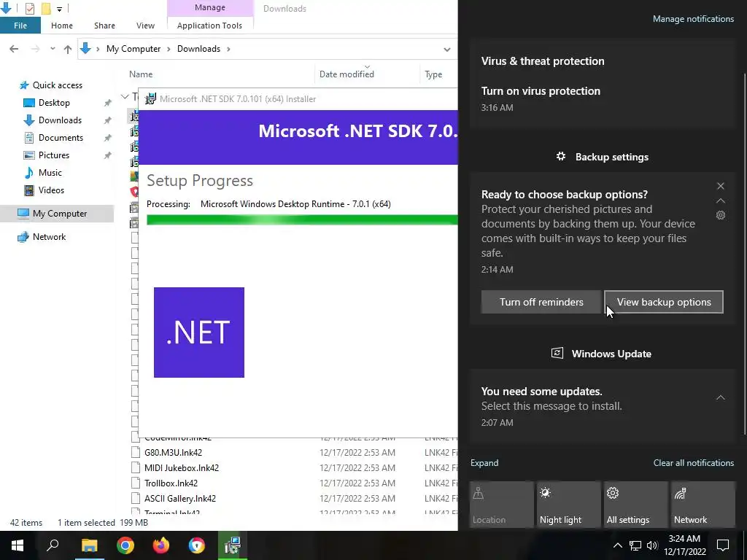This screenshot has width=747, height=560.
Task: Open File Explorer from the taskbar
Action: [x=89, y=545]
